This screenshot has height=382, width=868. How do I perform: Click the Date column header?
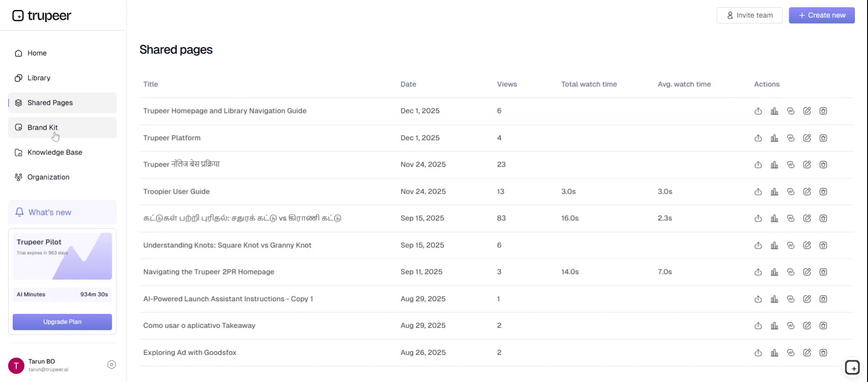pos(408,84)
